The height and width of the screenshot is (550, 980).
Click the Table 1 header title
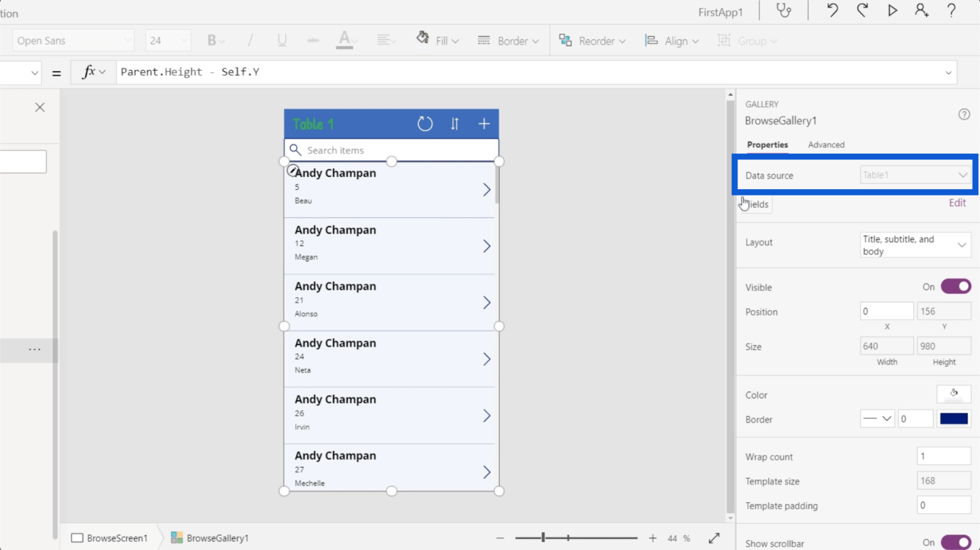(x=313, y=124)
